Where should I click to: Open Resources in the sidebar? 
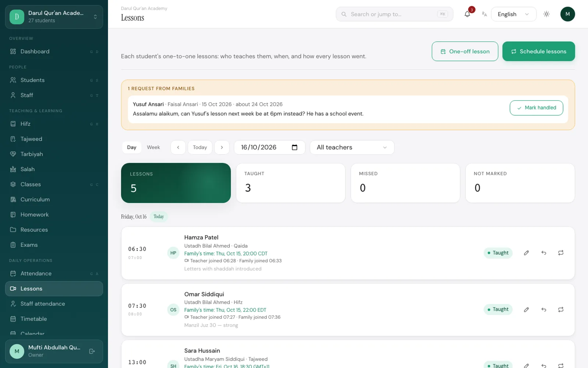(54, 230)
